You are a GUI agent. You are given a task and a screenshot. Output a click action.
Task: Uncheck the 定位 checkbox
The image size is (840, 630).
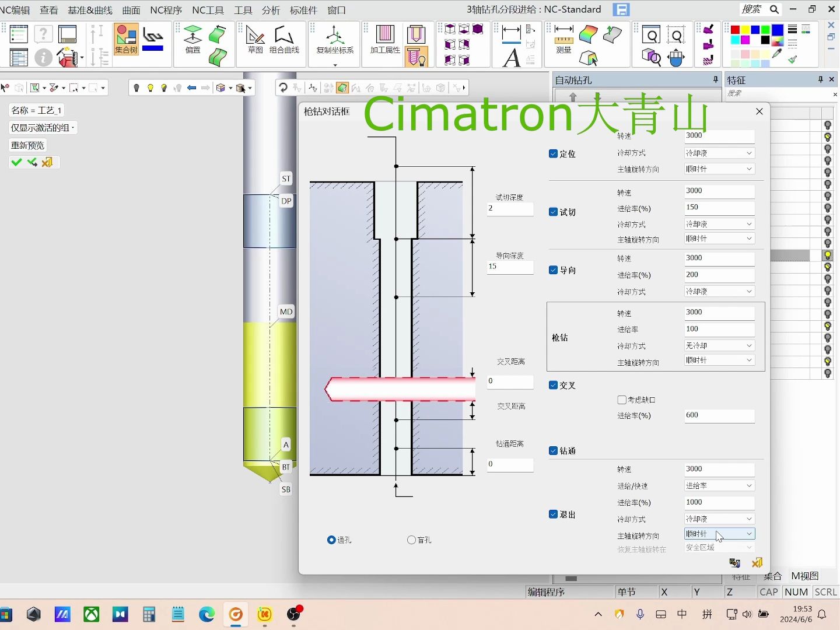(x=553, y=154)
